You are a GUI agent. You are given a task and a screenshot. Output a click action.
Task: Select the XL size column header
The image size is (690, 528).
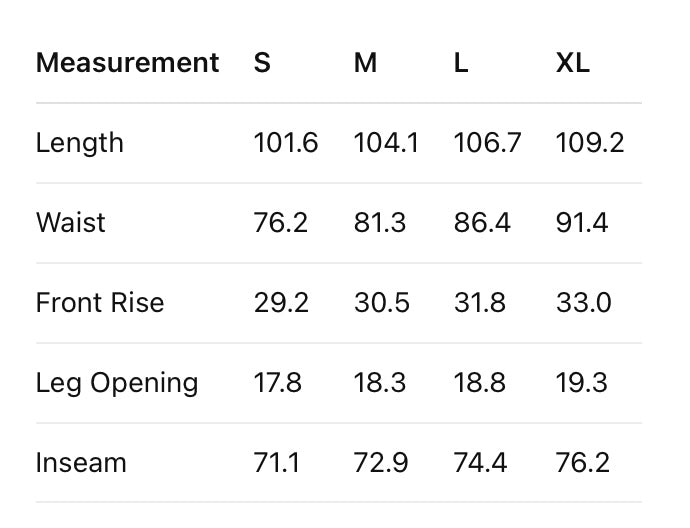tap(573, 62)
